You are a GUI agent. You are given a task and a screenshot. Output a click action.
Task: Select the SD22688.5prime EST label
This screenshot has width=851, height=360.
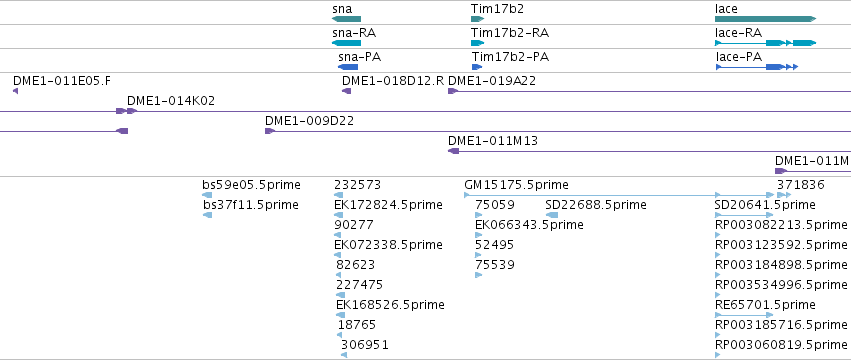[596, 205]
